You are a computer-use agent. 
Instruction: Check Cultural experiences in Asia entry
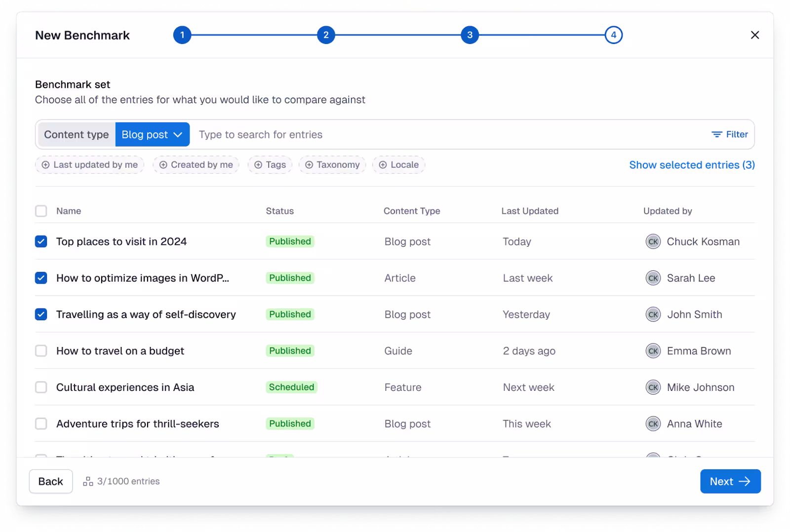pyautogui.click(x=41, y=387)
